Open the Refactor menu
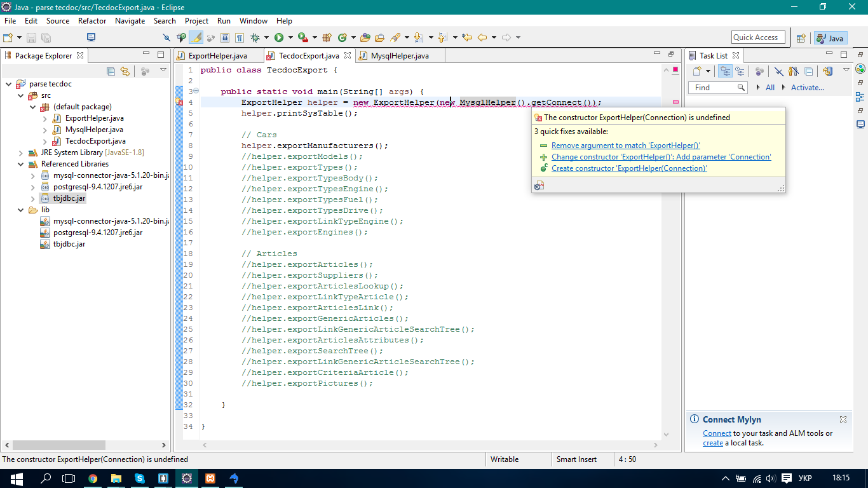868x488 pixels. 92,21
